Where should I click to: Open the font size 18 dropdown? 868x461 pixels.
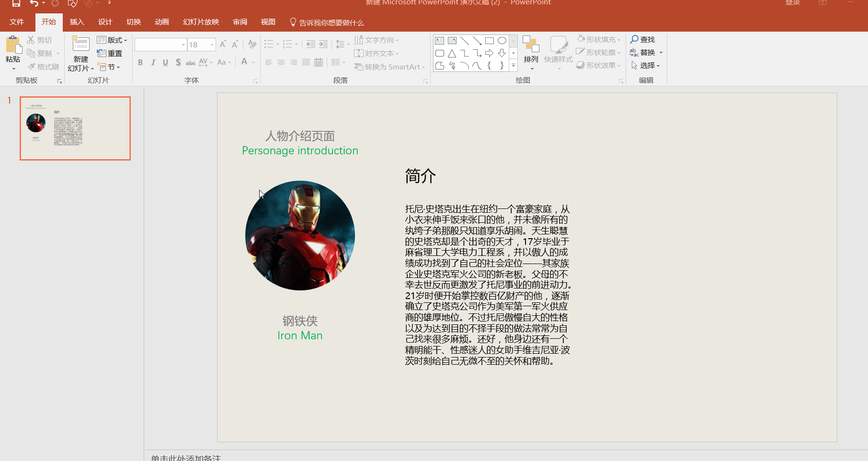coord(212,45)
